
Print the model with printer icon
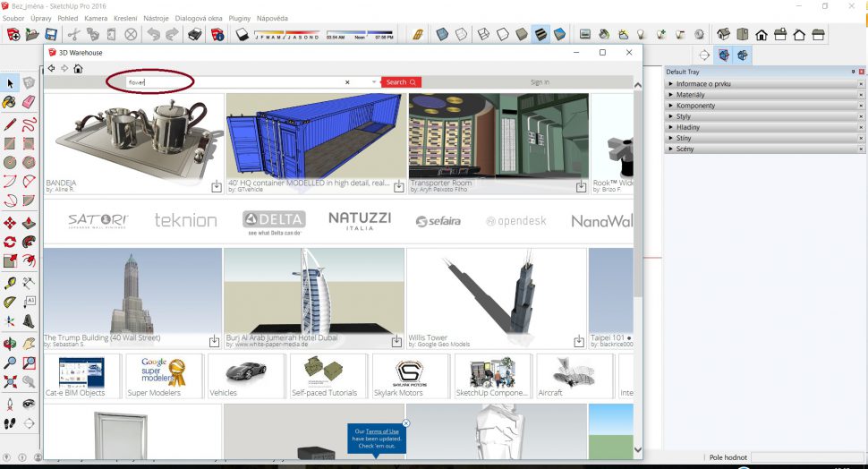tap(195, 35)
